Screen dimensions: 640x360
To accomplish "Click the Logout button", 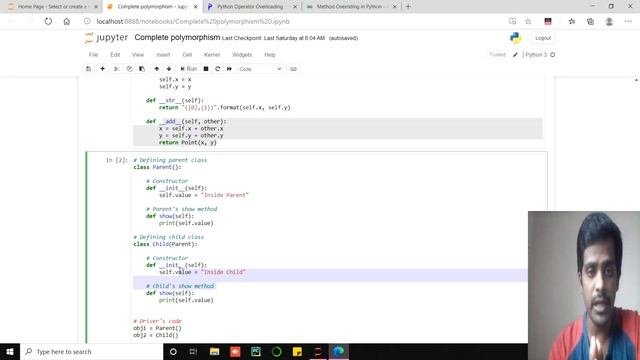I will 543,38.
